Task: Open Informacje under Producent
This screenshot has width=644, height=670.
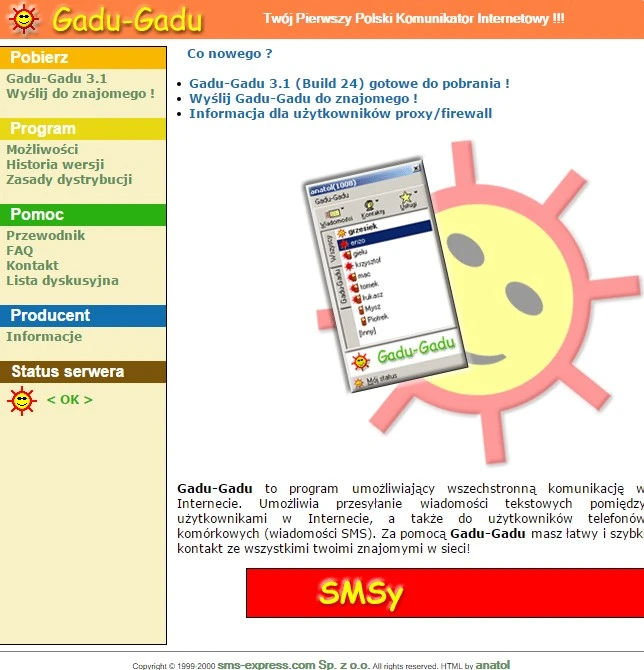Action: (44, 337)
